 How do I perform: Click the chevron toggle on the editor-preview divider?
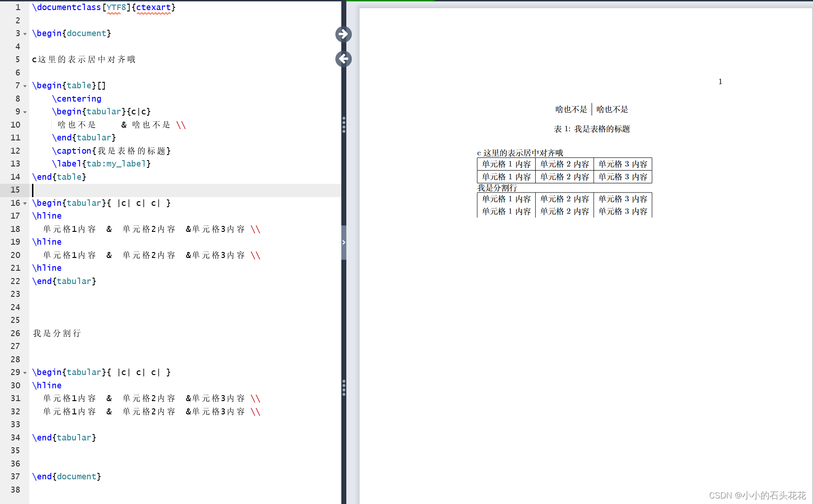click(x=344, y=242)
